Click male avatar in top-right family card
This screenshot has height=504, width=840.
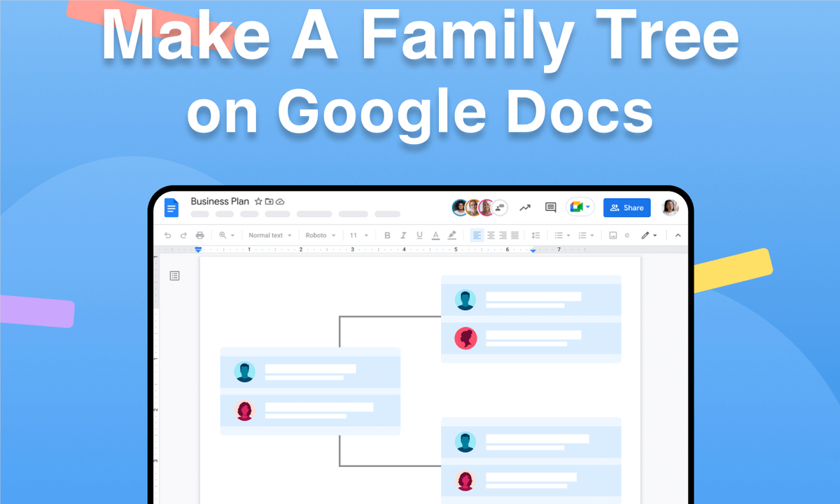[465, 300]
